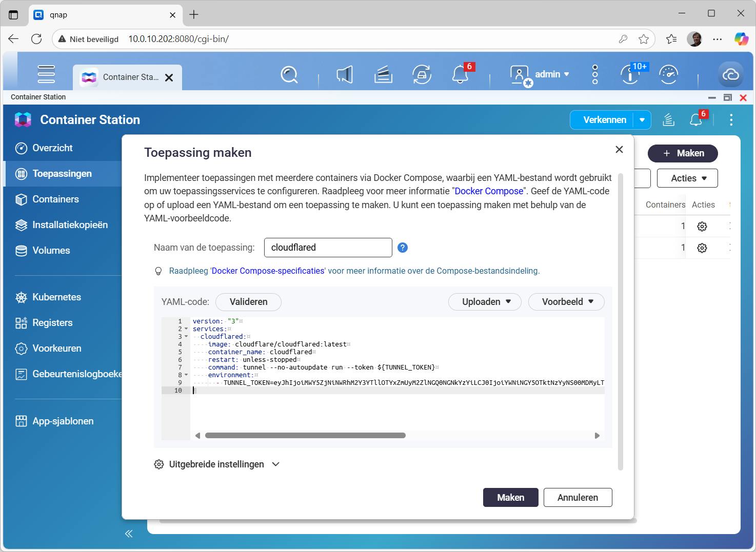Click the help question mark icon
The image size is (756, 552).
point(403,248)
